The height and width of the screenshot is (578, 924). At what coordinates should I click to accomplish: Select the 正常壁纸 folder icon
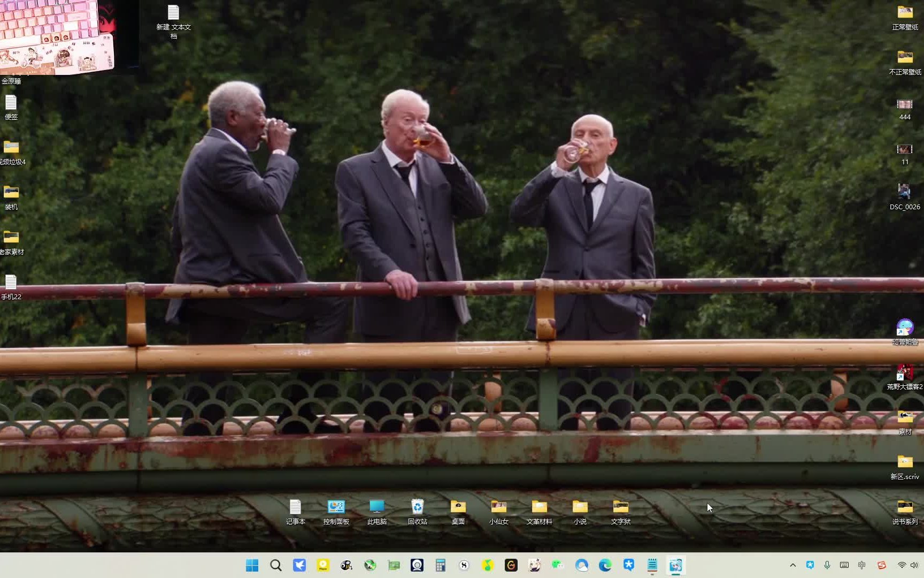click(x=905, y=17)
